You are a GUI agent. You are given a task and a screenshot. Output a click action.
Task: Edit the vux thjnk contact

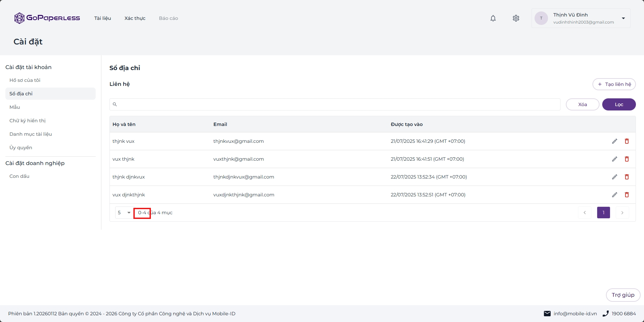615,159
